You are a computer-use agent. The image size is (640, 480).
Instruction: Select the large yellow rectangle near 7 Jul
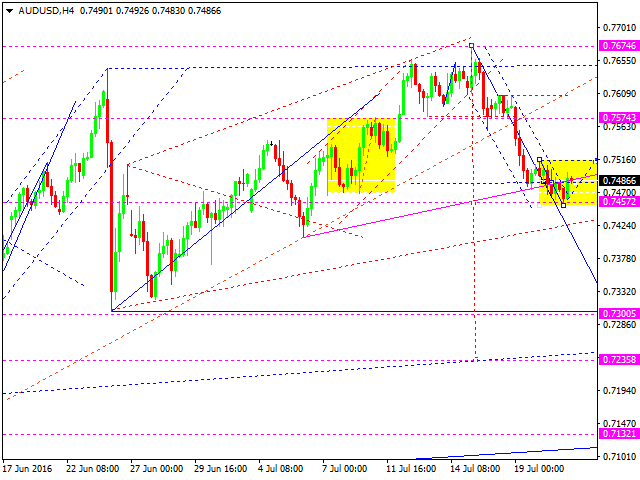(x=361, y=156)
